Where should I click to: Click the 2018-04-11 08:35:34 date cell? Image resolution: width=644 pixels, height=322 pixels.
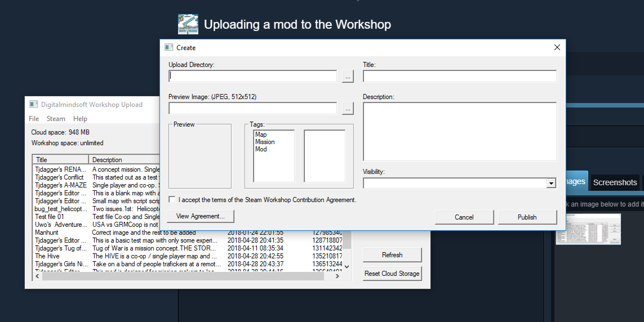click(x=255, y=248)
